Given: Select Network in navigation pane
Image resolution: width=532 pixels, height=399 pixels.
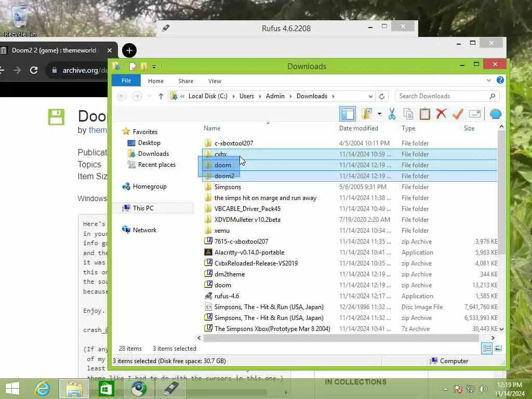Looking at the screenshot, I should [x=144, y=230].
